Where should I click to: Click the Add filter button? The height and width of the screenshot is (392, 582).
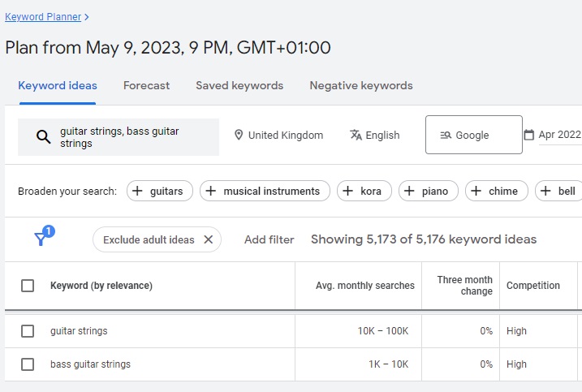click(x=269, y=239)
